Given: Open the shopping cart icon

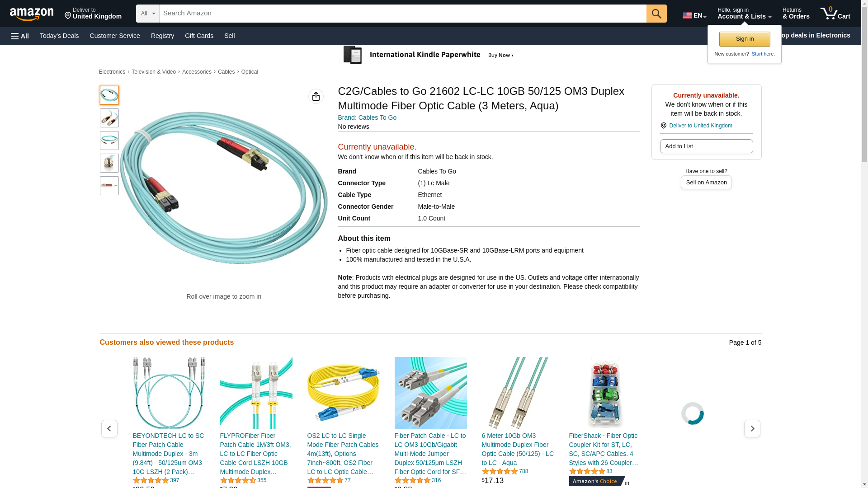Looking at the screenshot, I should point(835,14).
